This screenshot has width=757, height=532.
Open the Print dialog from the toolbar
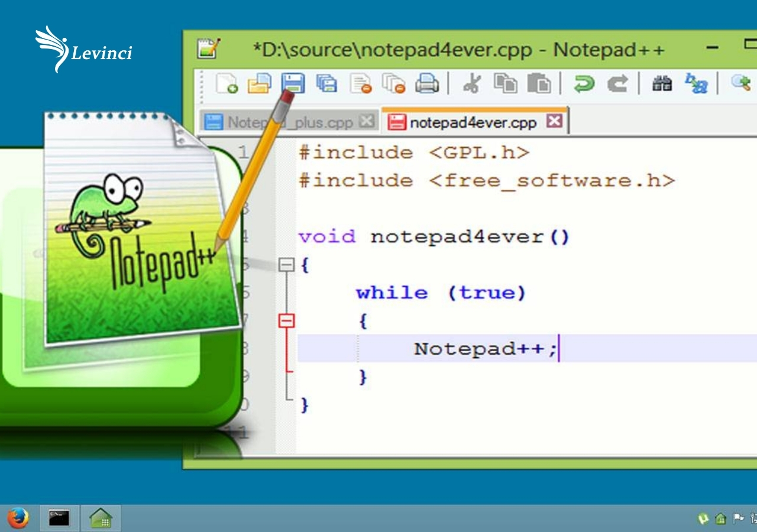427,83
